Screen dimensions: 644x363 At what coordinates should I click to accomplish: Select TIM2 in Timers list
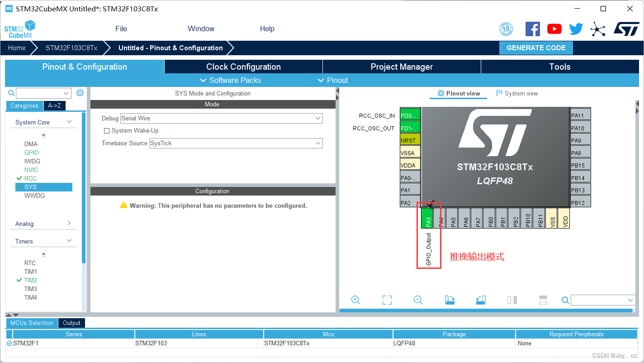pos(31,280)
